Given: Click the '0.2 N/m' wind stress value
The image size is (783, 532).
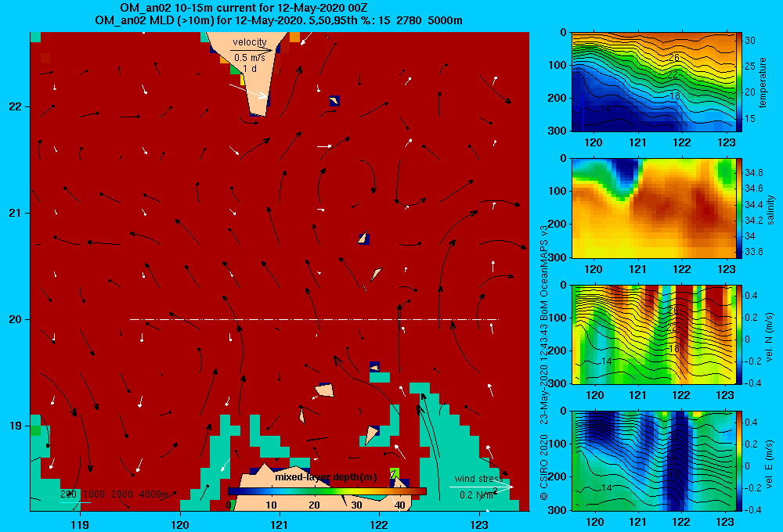Looking at the screenshot, I should (x=478, y=494).
